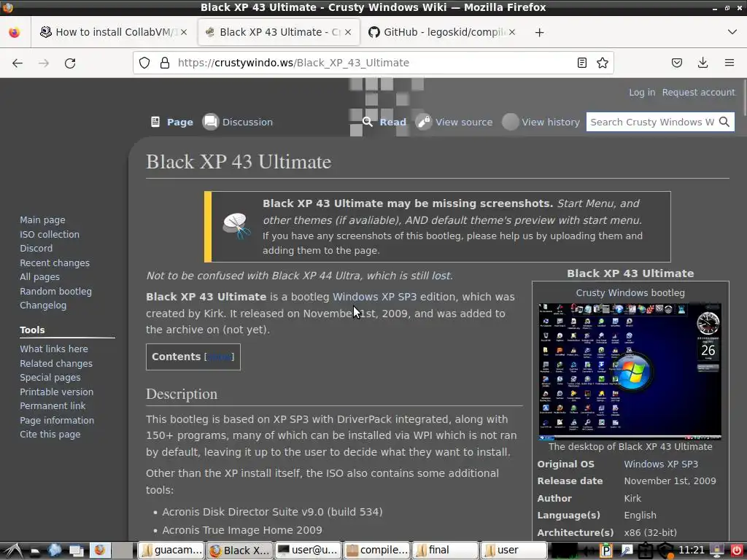
Task: Go to Main page in sidebar
Action: (x=42, y=220)
